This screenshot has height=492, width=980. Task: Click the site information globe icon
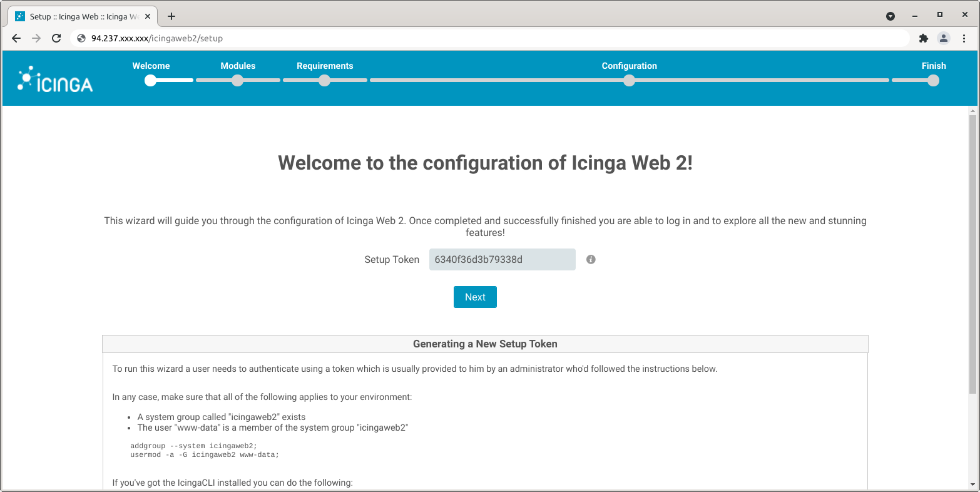pyautogui.click(x=81, y=38)
